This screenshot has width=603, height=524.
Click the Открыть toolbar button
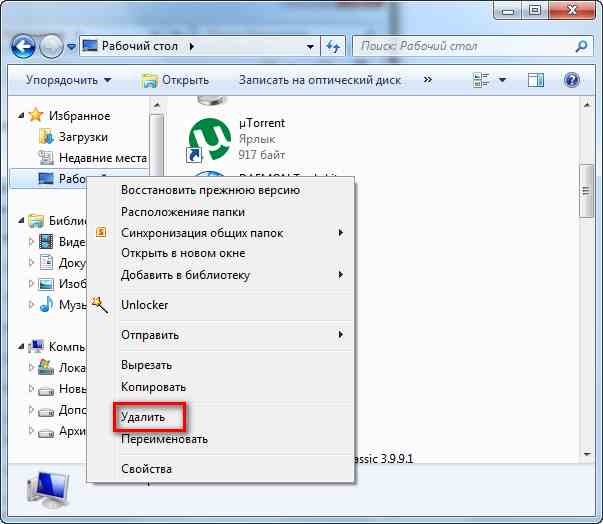click(176, 80)
